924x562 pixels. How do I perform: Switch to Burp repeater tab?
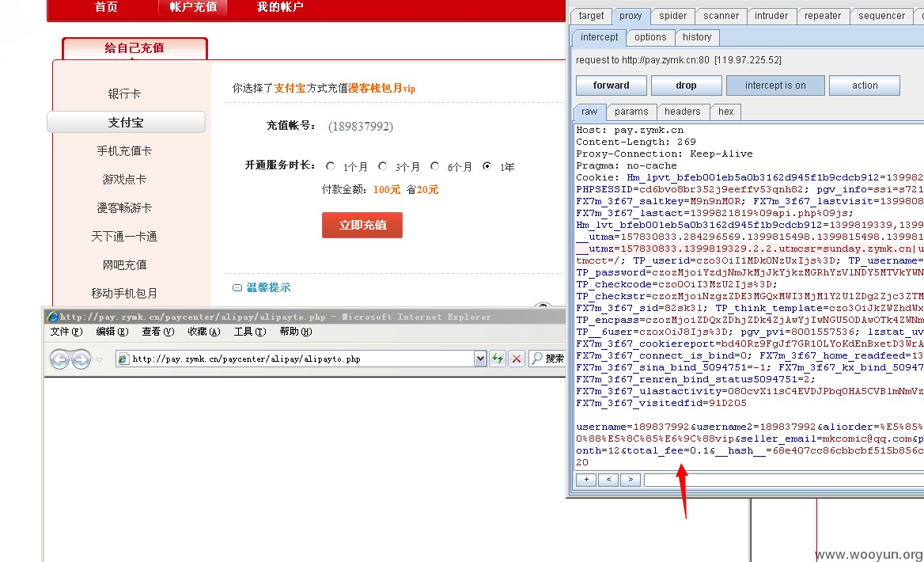pyautogui.click(x=823, y=16)
